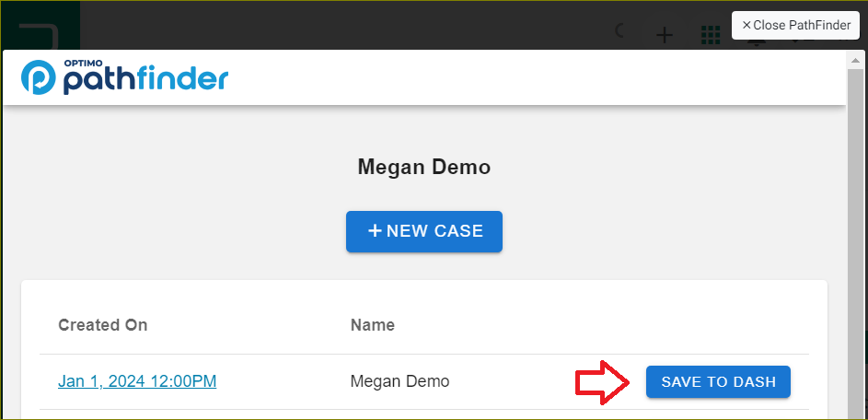Click the plus icon in top bar
The image size is (868, 420).
tap(664, 35)
